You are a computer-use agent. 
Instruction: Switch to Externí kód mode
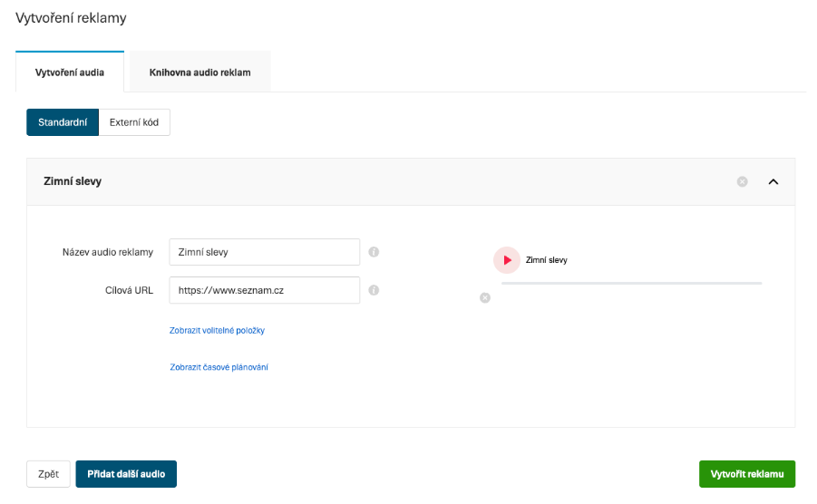(x=134, y=122)
